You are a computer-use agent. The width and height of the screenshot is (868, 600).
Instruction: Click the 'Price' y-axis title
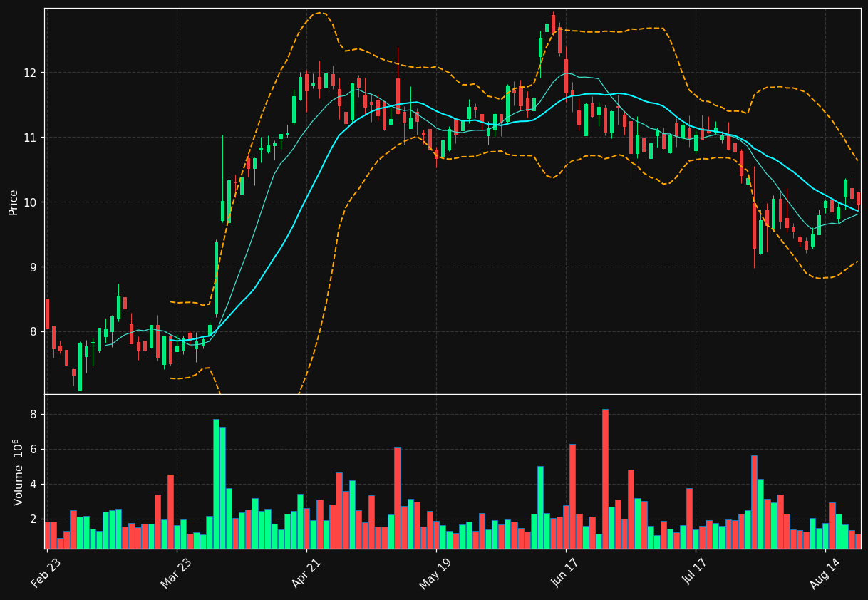14,202
